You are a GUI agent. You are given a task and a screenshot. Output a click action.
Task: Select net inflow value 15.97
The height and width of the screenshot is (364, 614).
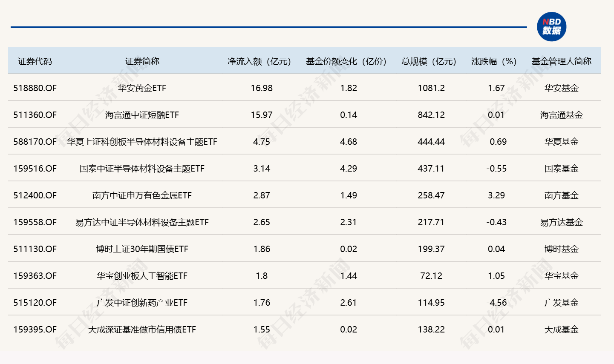point(262,115)
